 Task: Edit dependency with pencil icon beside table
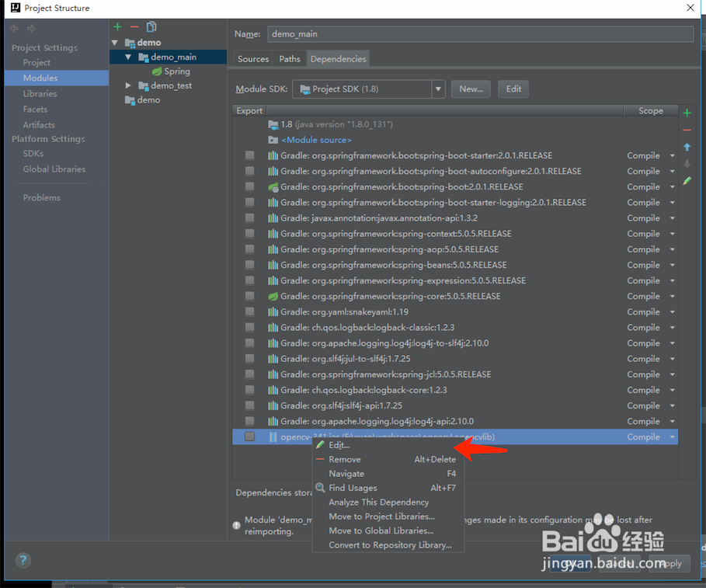click(x=687, y=180)
